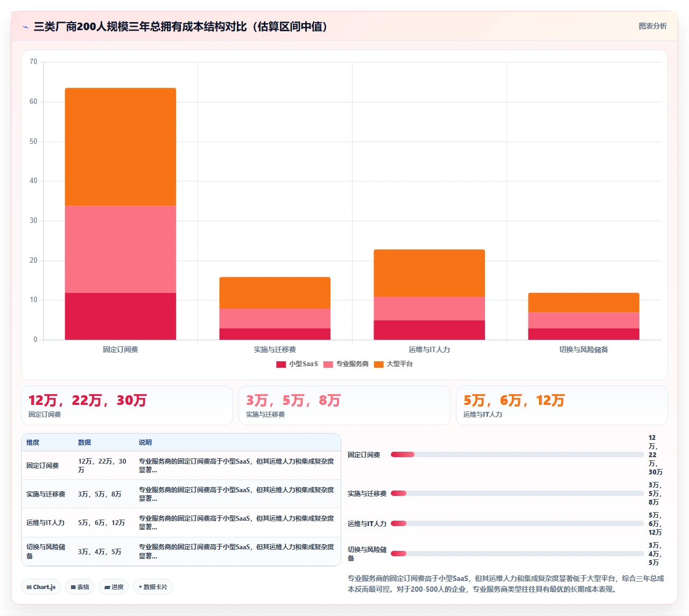Screen dimensions: 689x616
Task: Click the 切换与风险储备 cell in the table
Action: 46,551
